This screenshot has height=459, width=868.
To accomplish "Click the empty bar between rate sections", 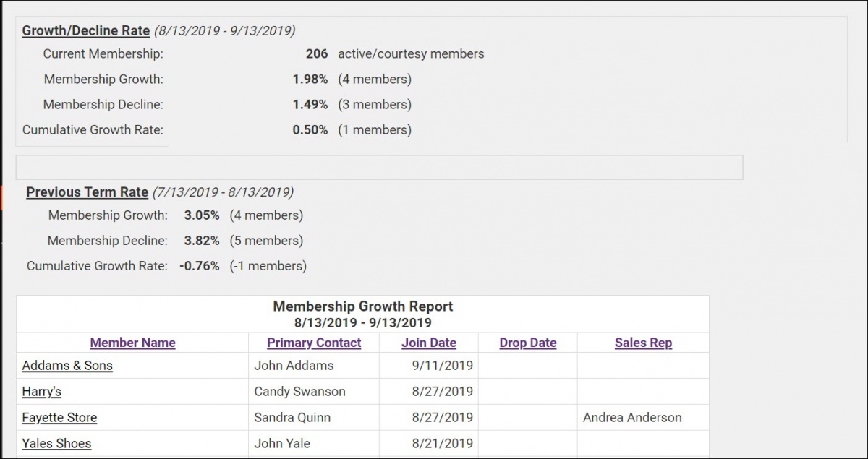I will [380, 166].
